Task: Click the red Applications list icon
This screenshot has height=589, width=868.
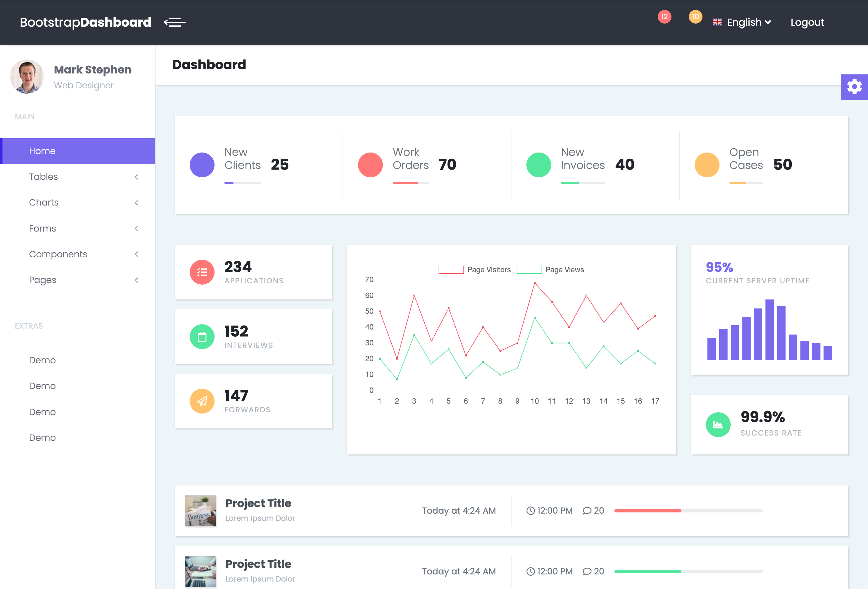Action: point(202,272)
